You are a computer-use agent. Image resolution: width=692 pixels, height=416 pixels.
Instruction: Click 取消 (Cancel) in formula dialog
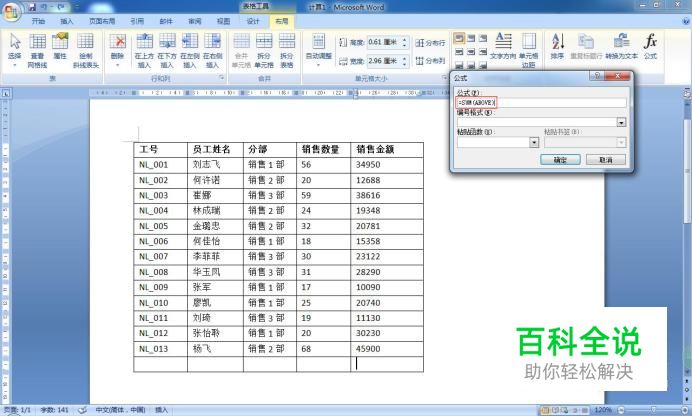coord(606,160)
